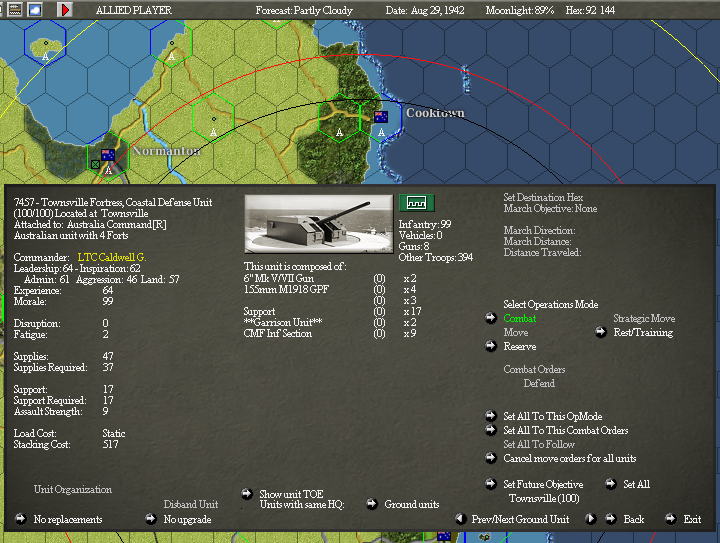
Task: Click the **Garrison Unit** row
Action: (x=330, y=322)
